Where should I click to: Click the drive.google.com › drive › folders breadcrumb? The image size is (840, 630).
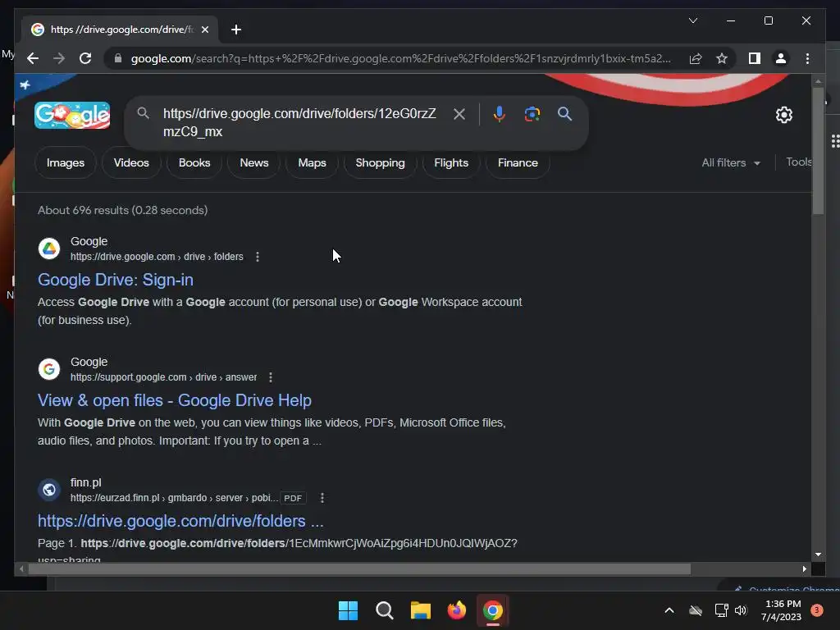157,257
